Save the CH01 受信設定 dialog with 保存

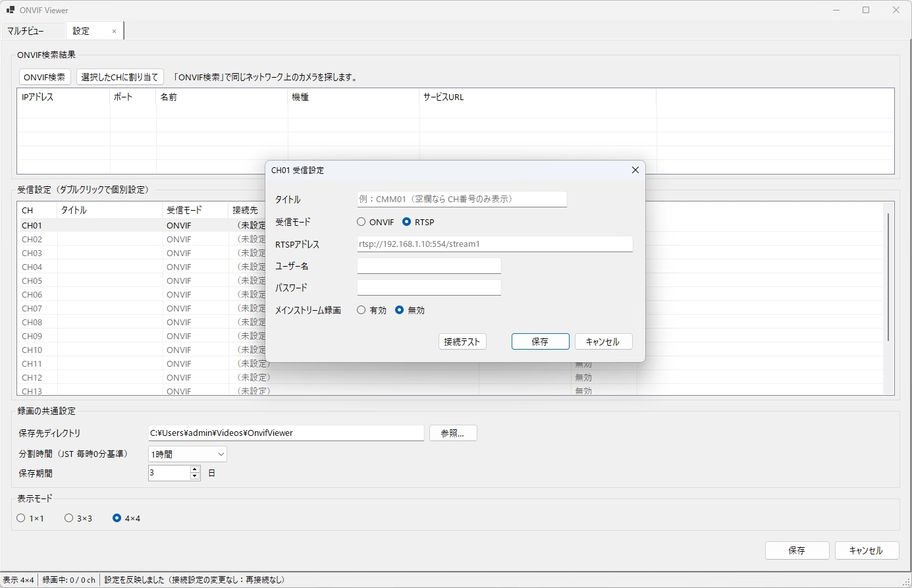pos(540,342)
